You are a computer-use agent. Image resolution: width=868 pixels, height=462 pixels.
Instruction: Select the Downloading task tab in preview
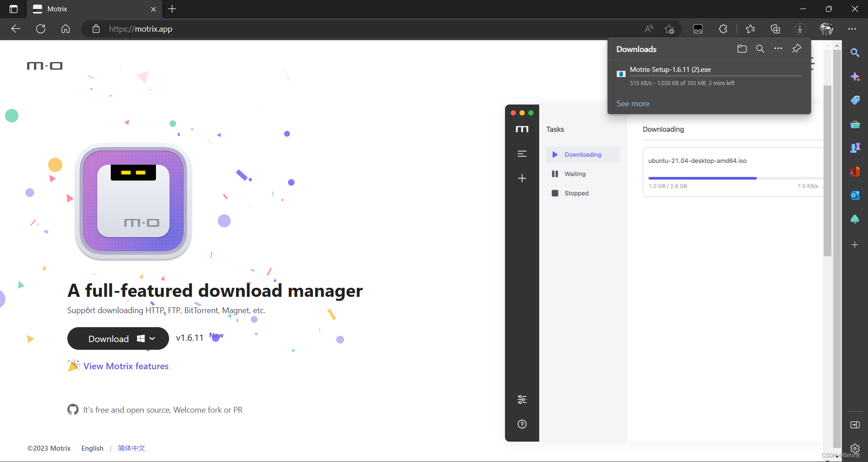point(583,155)
